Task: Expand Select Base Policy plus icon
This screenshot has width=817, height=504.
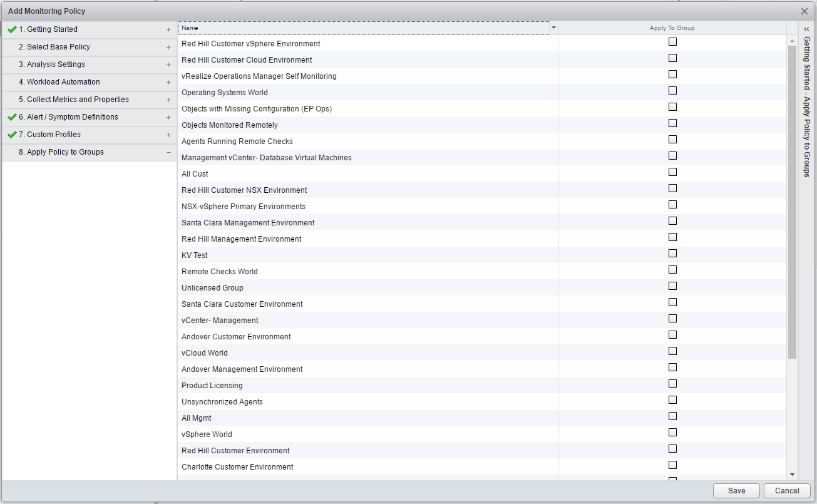Action: [168, 47]
